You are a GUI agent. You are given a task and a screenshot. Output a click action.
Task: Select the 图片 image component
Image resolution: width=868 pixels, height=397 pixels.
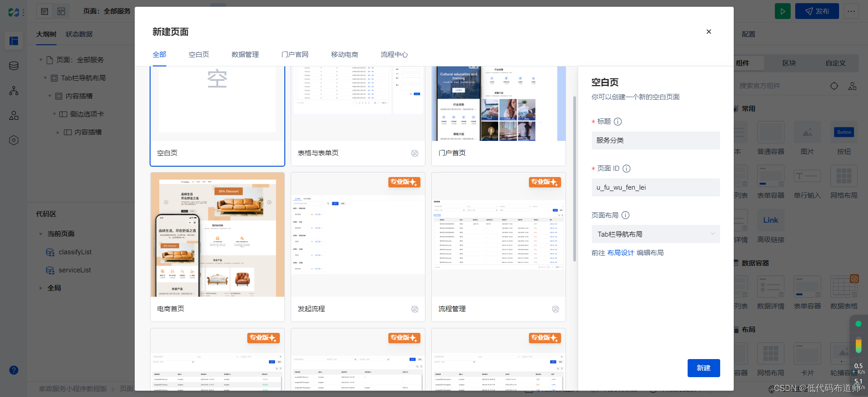click(x=807, y=138)
